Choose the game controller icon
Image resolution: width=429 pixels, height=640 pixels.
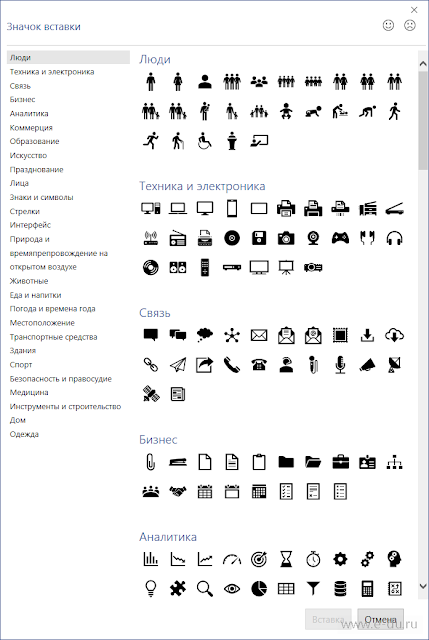click(x=340, y=238)
